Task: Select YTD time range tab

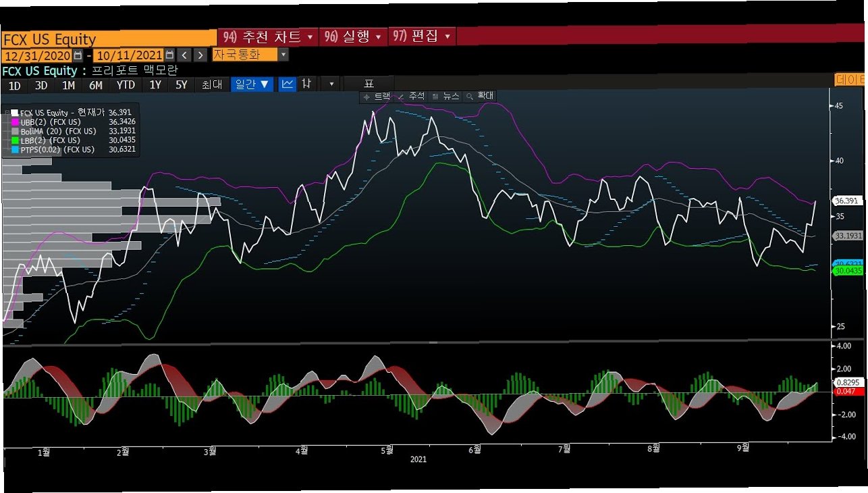Action: (126, 85)
